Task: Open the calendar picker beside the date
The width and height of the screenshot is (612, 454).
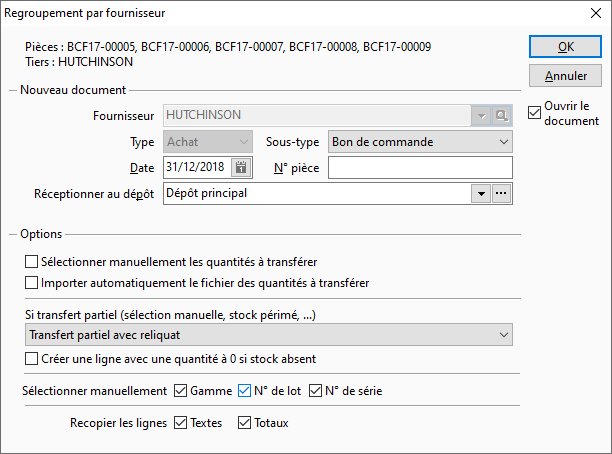Action: [241, 167]
